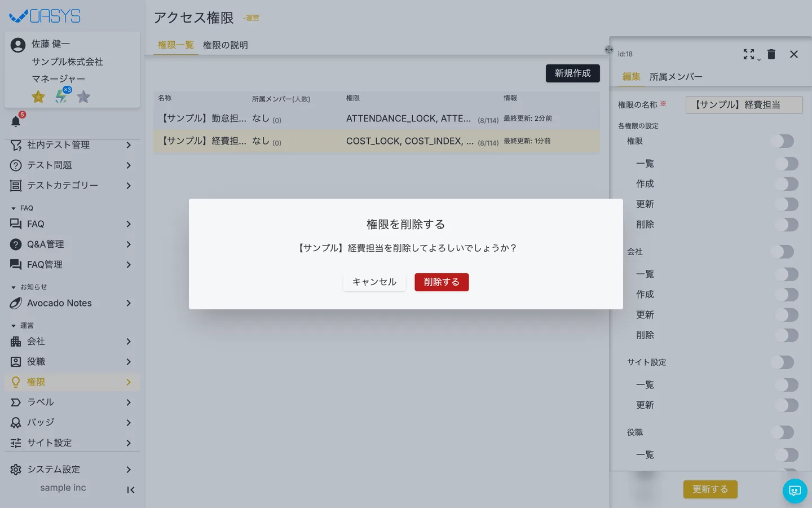The image size is (812, 508).
Task: Open the notifications bell with badge 5
Action: 16,121
